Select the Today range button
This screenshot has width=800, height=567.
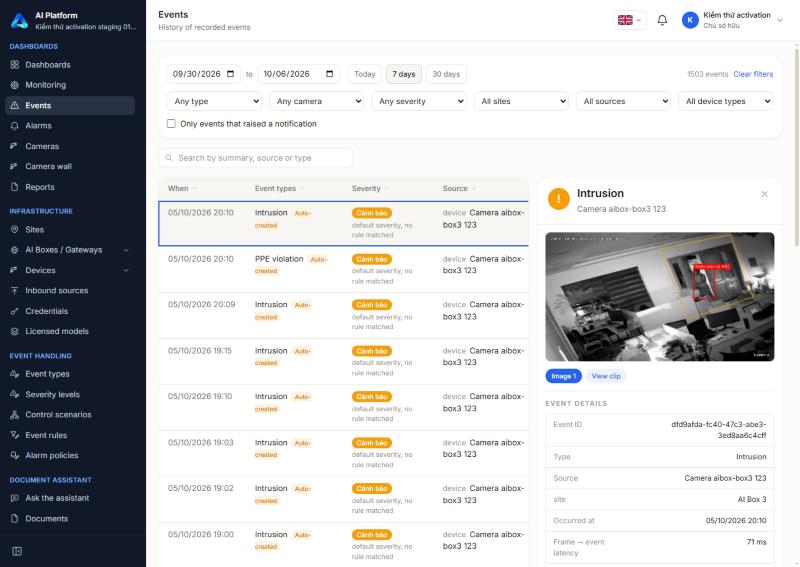pos(365,74)
